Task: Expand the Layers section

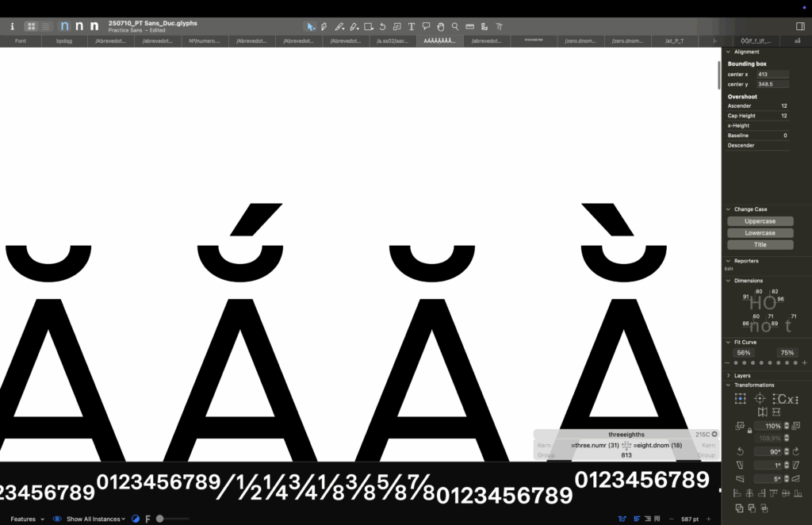Action: 728,375
